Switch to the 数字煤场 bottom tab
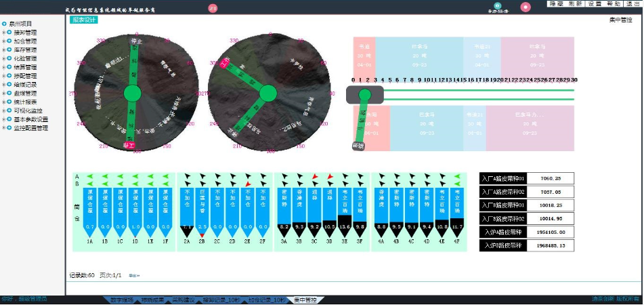 (x=119, y=300)
